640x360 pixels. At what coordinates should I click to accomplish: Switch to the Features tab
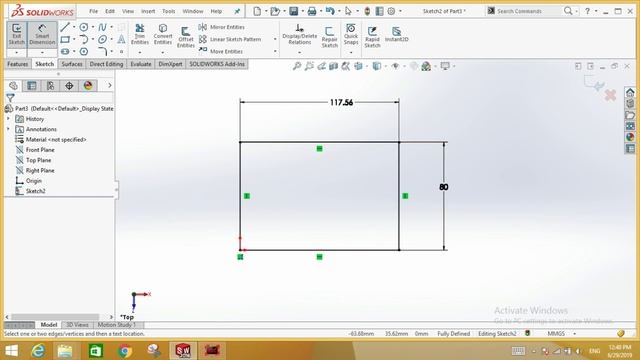18,64
